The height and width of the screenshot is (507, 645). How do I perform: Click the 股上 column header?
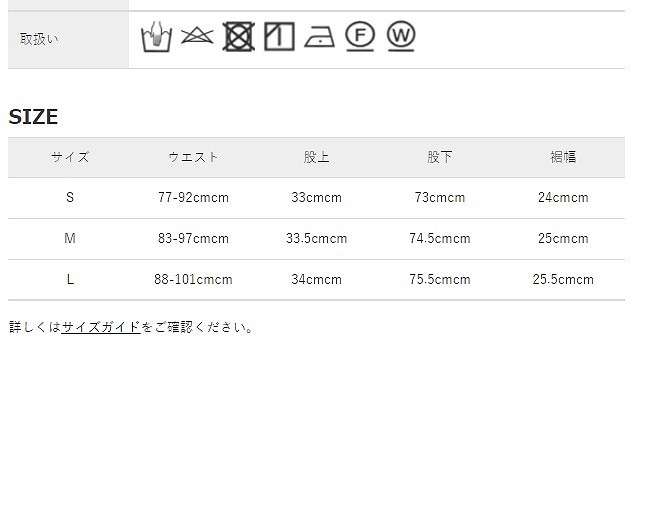[316, 157]
